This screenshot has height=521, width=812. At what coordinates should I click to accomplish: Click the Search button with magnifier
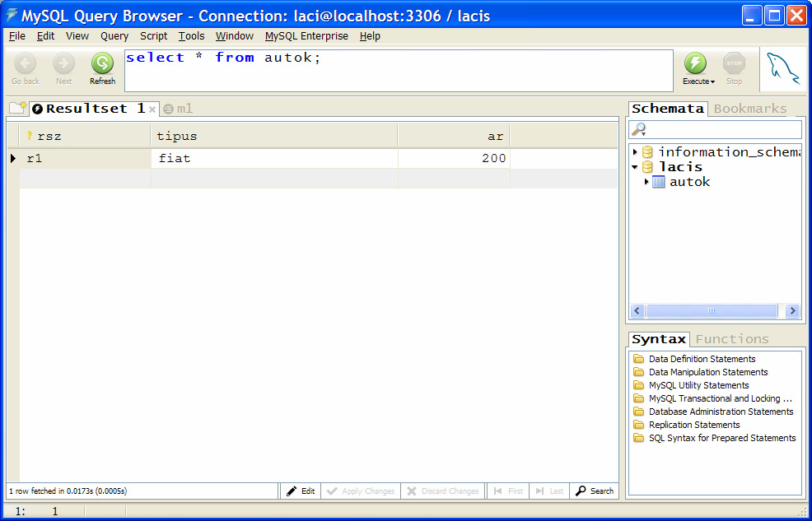pos(595,491)
